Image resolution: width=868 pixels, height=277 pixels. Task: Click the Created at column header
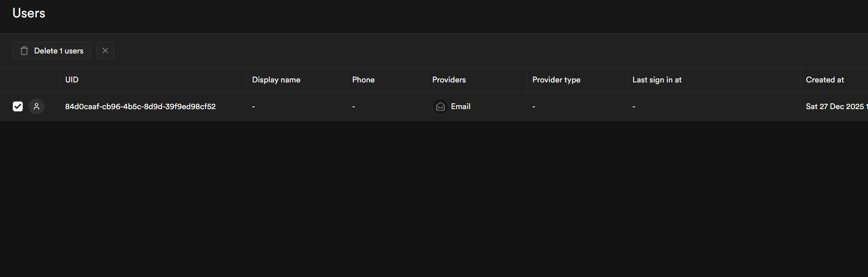point(824,80)
